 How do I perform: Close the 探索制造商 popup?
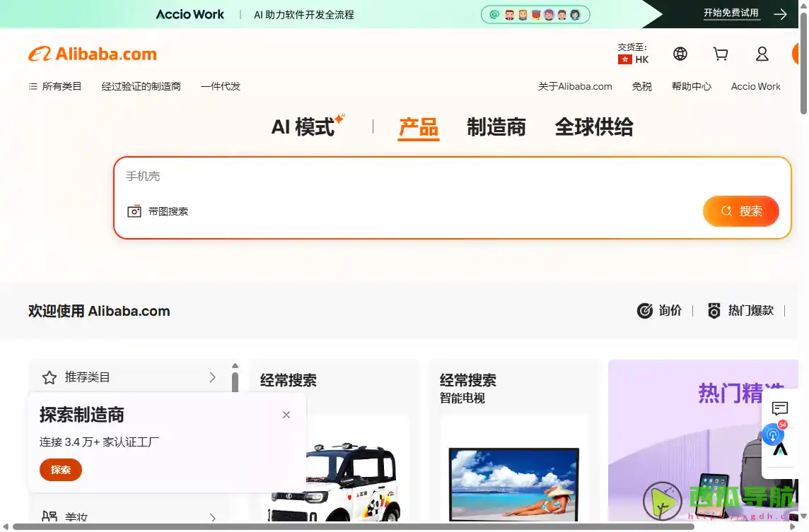click(286, 415)
